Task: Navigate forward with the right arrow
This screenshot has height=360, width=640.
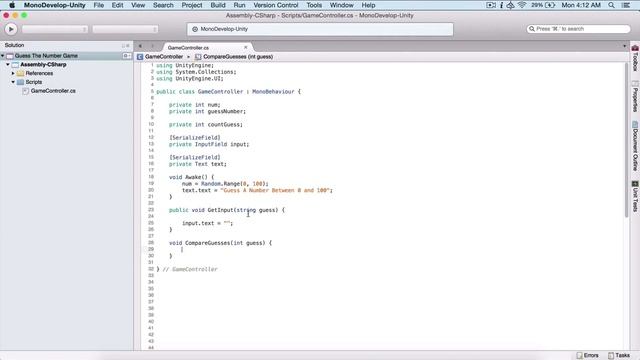Action: pos(152,46)
